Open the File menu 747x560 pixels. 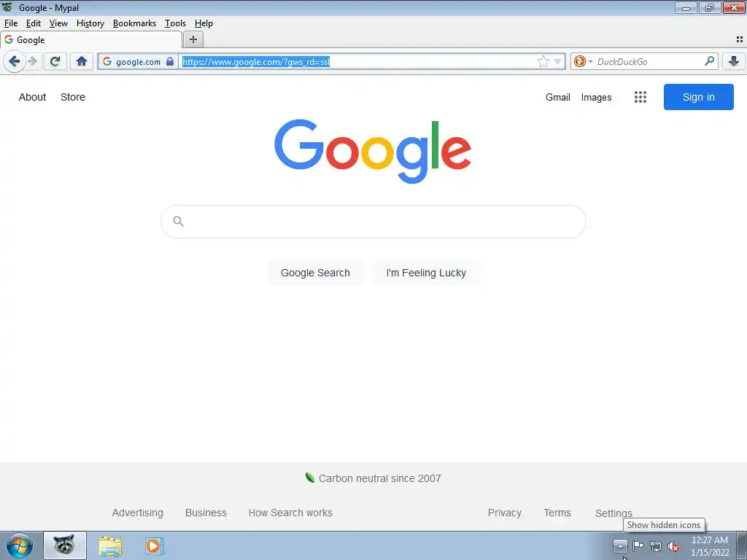click(x=10, y=23)
